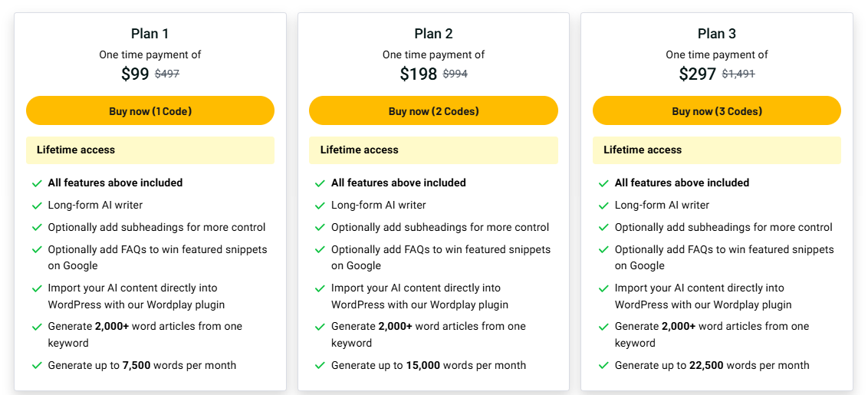The height and width of the screenshot is (395, 868).
Task: Click checkmark by Plan 2 2,000+ word articles
Action: [x=320, y=327]
